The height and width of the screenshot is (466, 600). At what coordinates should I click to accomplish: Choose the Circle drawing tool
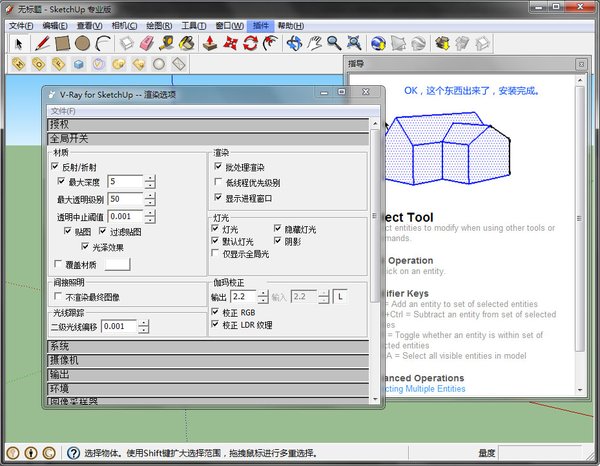click(x=83, y=43)
